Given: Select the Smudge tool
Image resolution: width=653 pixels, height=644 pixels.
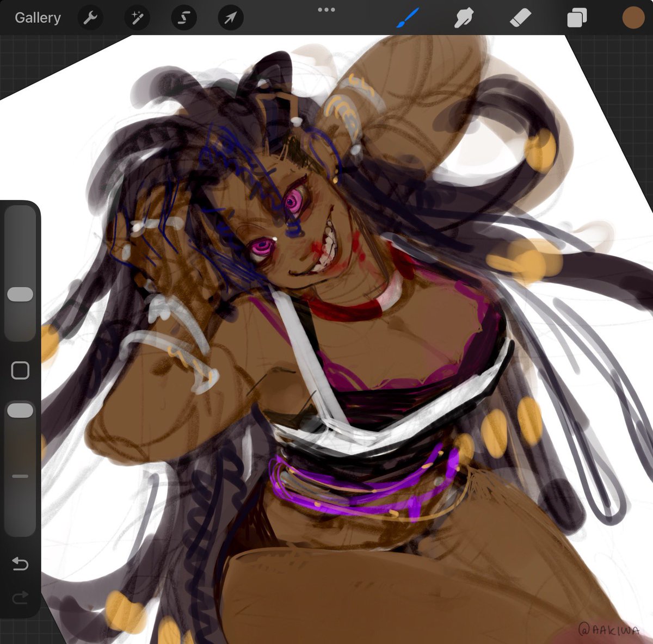Looking at the screenshot, I should [x=464, y=18].
